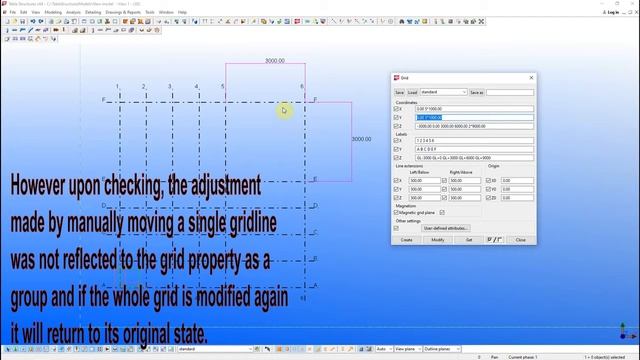This screenshot has width=640, height=360.
Task: Click Close button in Grid dialog
Action: tap(520, 240)
